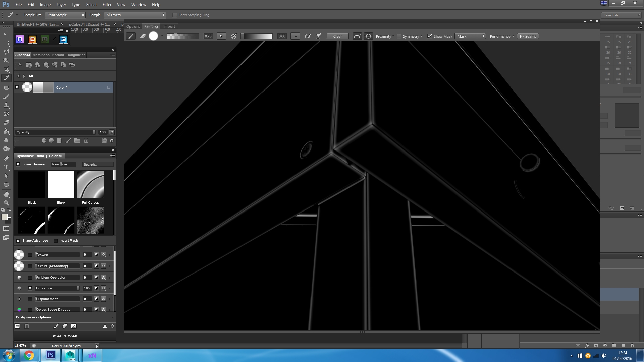Switch to the Metalness tab
The height and width of the screenshot is (362, 644).
point(41,55)
